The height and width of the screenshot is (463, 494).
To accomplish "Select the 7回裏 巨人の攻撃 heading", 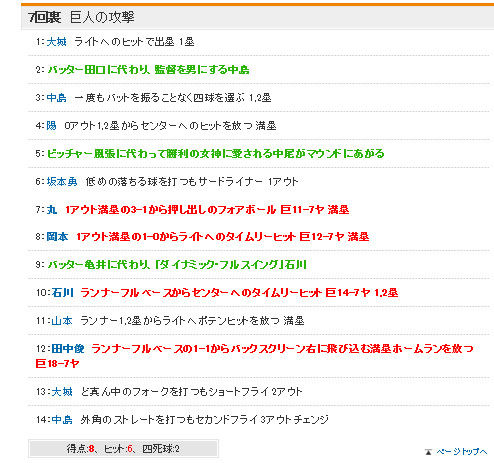I will (x=81, y=17).
